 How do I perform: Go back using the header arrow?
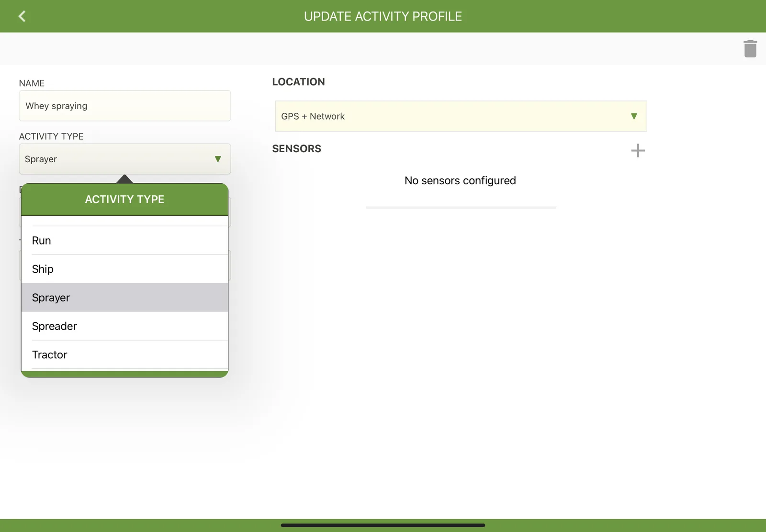pos(22,16)
